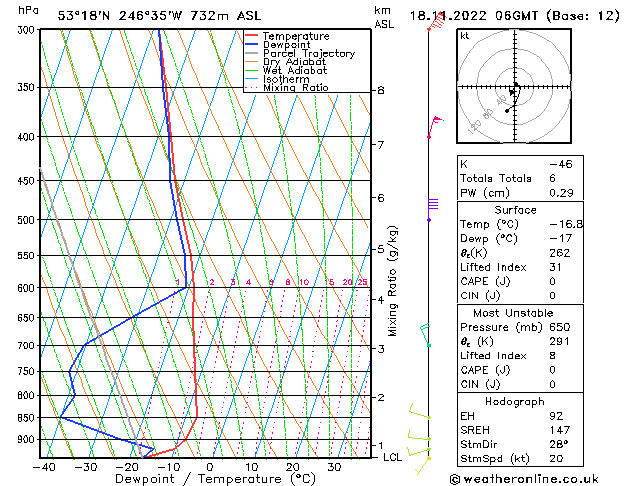The height and width of the screenshot is (486, 629).
Task: Click the 0 temperature axis label
Action: pyautogui.click(x=210, y=467)
